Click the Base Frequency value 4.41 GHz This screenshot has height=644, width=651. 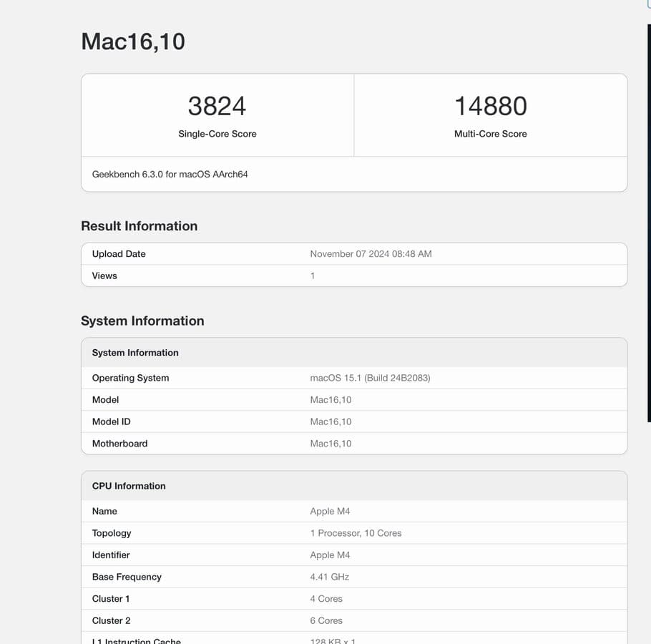[x=329, y=577]
